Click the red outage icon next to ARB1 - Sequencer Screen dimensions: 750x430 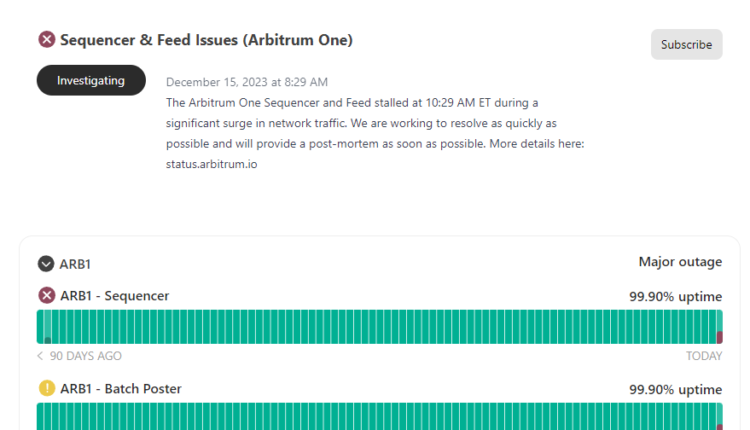coord(46,295)
